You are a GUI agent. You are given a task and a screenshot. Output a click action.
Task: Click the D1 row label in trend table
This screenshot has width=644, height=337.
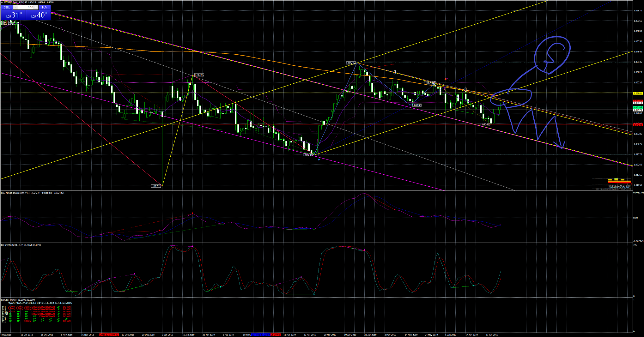(x=4, y=321)
